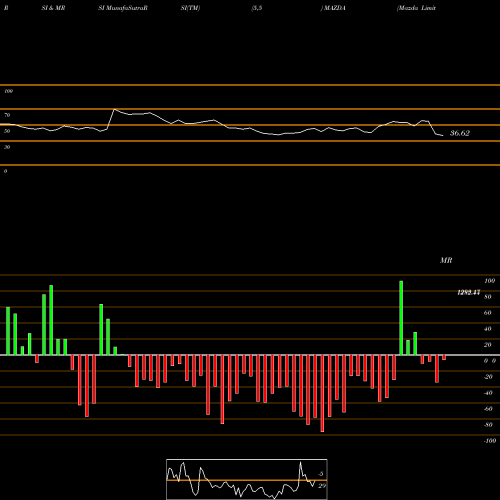Screen dimensions: 500x500
Task: Open the mini overview chart thumbnail
Action: point(247,479)
